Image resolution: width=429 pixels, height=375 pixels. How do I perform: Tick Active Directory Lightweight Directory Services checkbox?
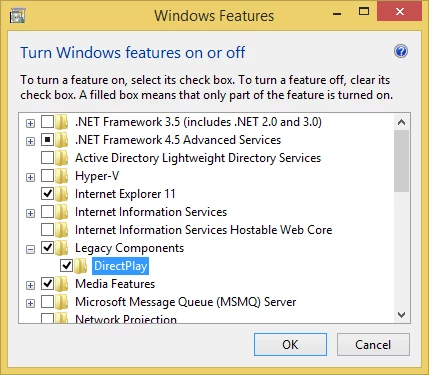47,158
